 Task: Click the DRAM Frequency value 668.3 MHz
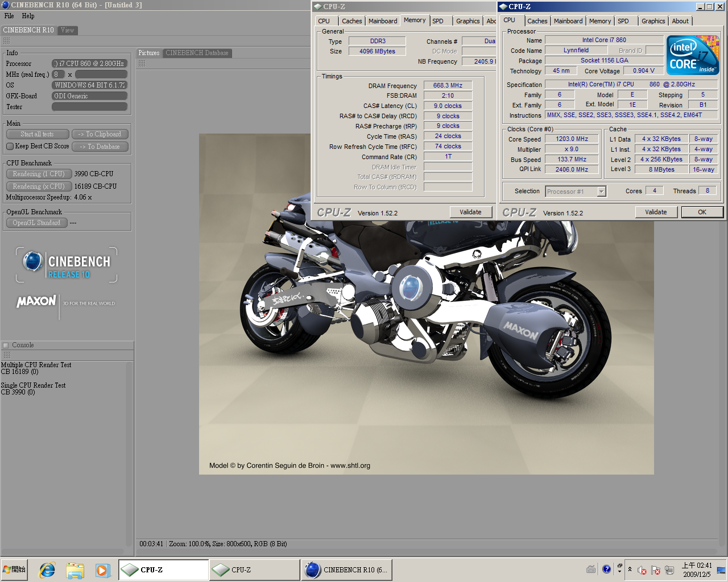coord(448,85)
